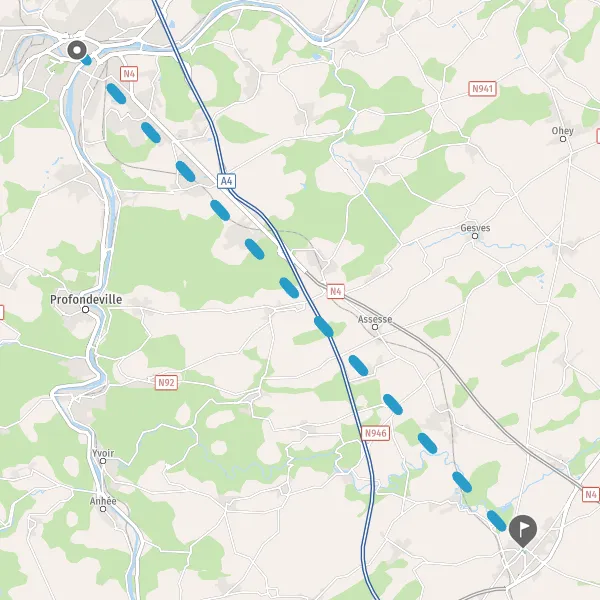Click the N946 road shield
This screenshot has height=600, width=600.
pyautogui.click(x=375, y=433)
